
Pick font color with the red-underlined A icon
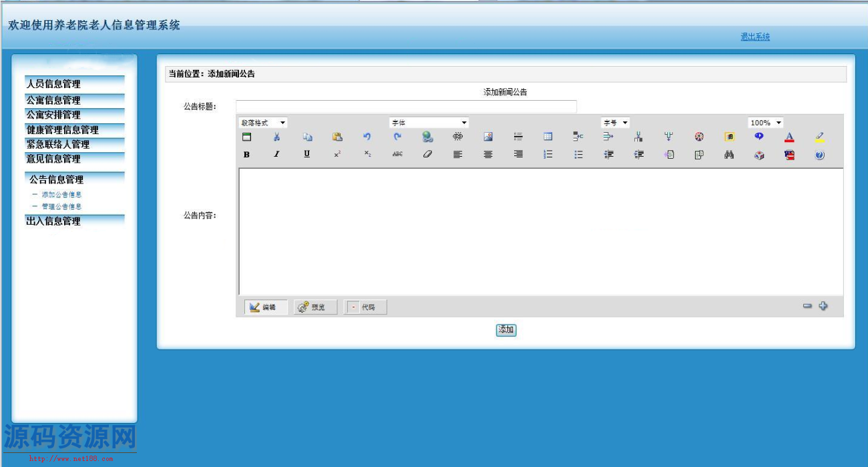(x=789, y=137)
